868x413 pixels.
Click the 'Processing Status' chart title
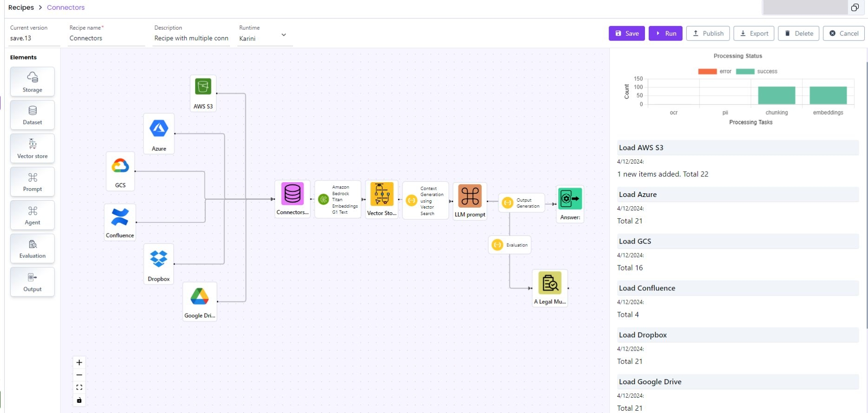pos(738,56)
